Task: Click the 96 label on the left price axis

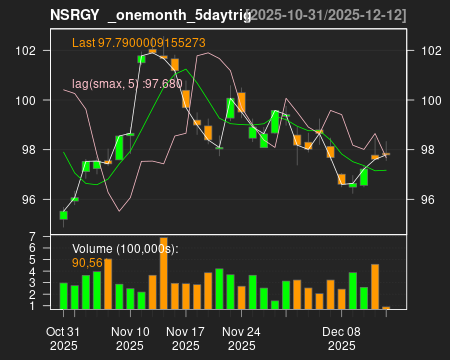Action: (x=29, y=199)
